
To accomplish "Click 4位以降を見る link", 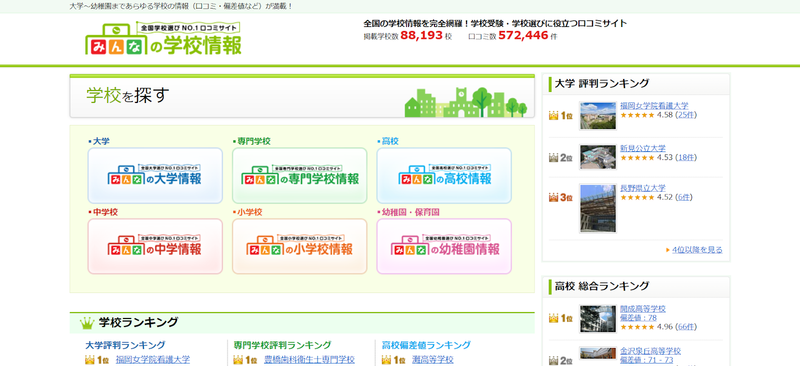I will (697, 250).
